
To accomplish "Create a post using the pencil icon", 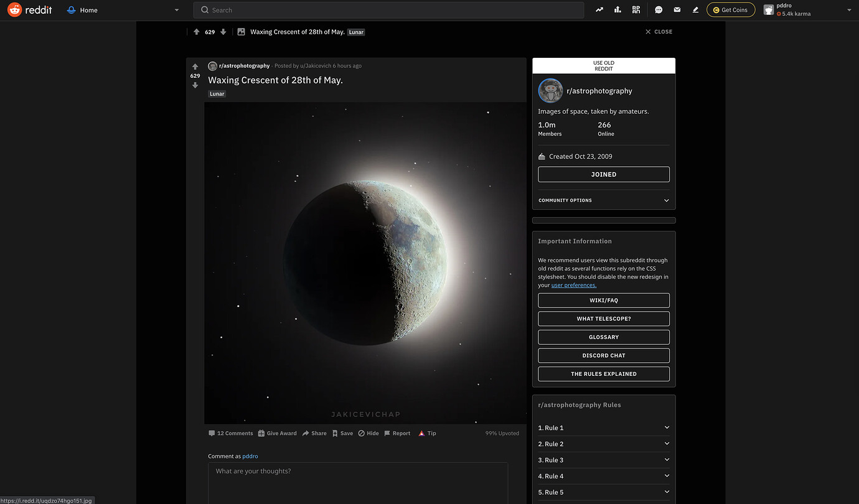I will [x=696, y=9].
